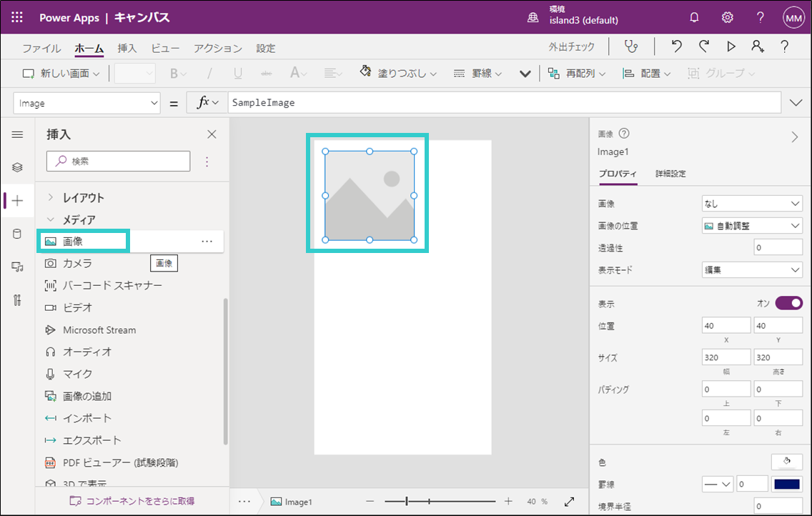Click the Redo arrow icon
Image resolution: width=812 pixels, height=516 pixels.
point(704,46)
